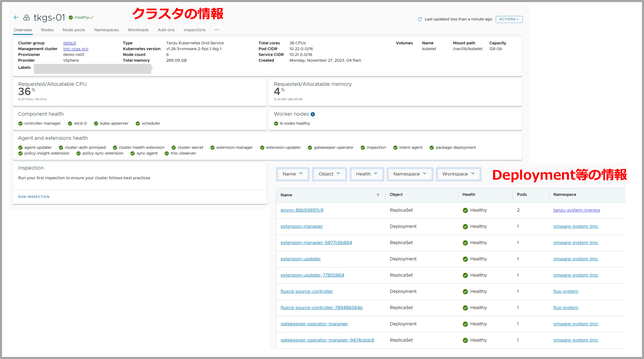Open the Workspace filter dropdown

pyautogui.click(x=458, y=174)
